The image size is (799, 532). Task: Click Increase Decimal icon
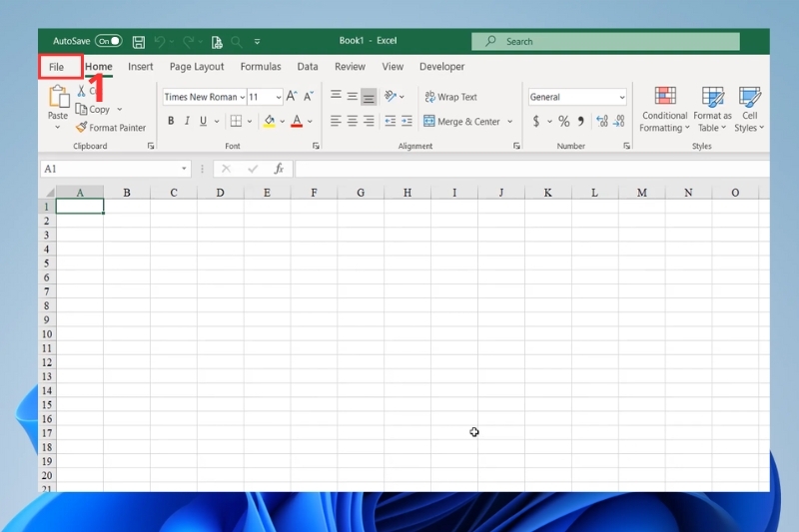pos(602,121)
